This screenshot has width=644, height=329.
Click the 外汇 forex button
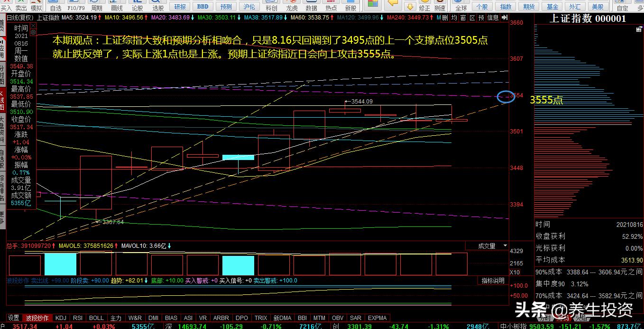coord(575,6)
